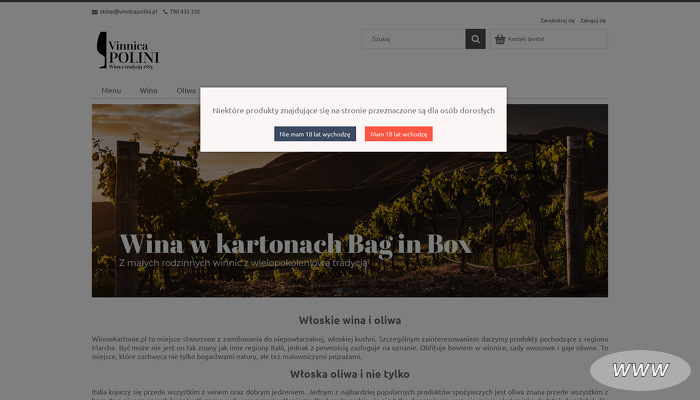Open the Wino navigation item
Viewport: 700px width, 400px height.
(148, 90)
